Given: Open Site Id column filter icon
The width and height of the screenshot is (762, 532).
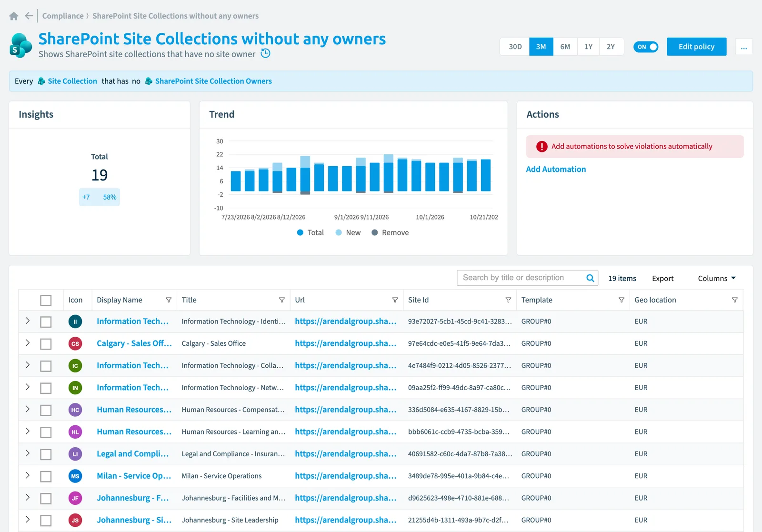Looking at the screenshot, I should click(508, 300).
